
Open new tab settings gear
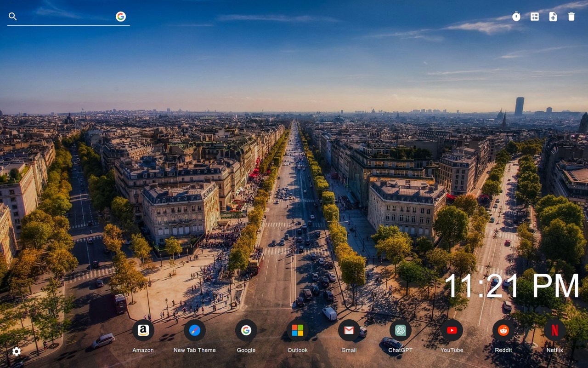pyautogui.click(x=17, y=351)
